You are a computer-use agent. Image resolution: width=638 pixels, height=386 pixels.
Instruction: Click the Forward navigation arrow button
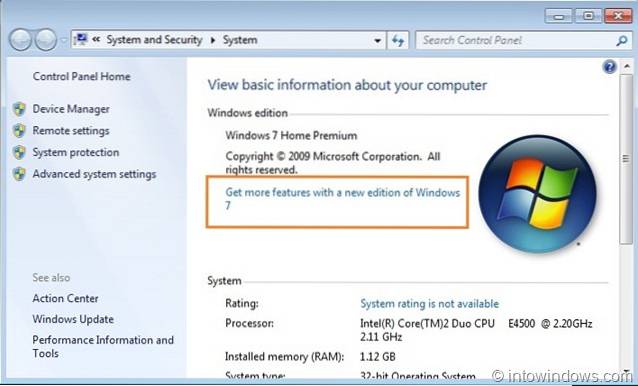click(46, 40)
